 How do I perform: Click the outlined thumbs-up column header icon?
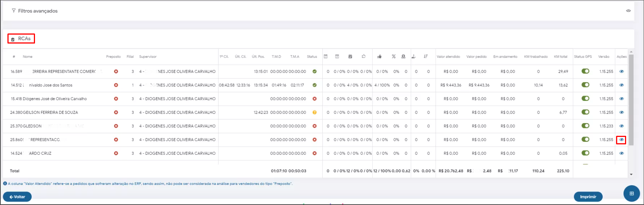(x=363, y=57)
